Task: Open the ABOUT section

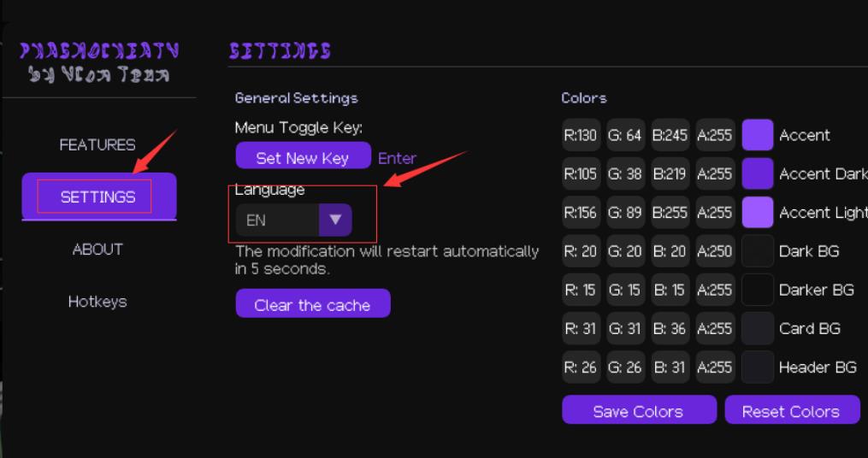Action: (97, 250)
